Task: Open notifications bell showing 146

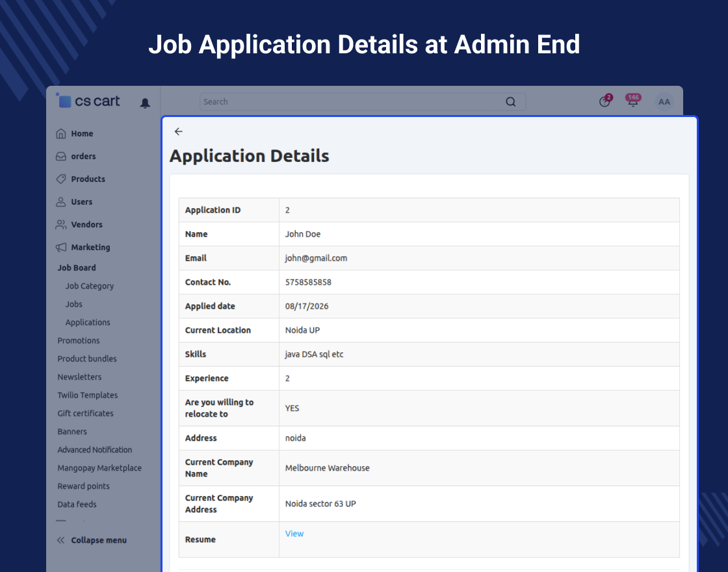Action: 633,100
